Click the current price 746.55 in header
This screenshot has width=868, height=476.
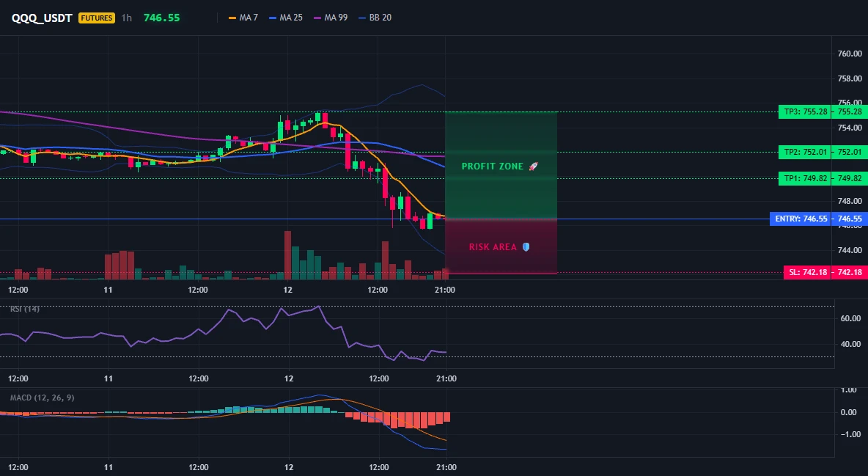pyautogui.click(x=161, y=18)
